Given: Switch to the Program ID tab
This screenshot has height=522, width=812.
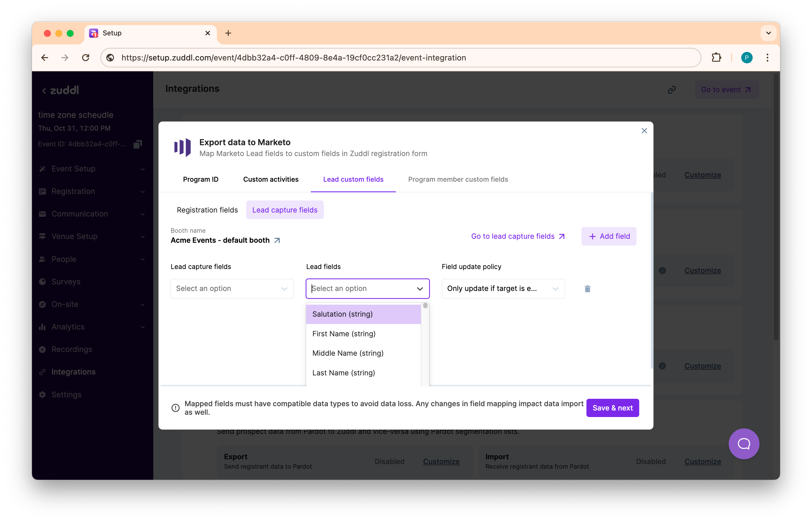Looking at the screenshot, I should coord(201,179).
